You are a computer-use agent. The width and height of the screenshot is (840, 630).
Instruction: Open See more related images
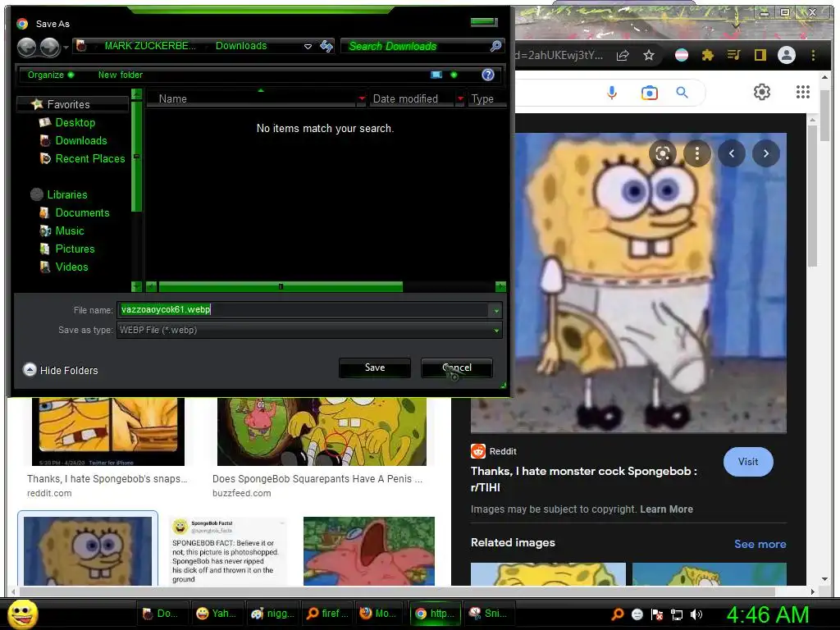pos(760,545)
